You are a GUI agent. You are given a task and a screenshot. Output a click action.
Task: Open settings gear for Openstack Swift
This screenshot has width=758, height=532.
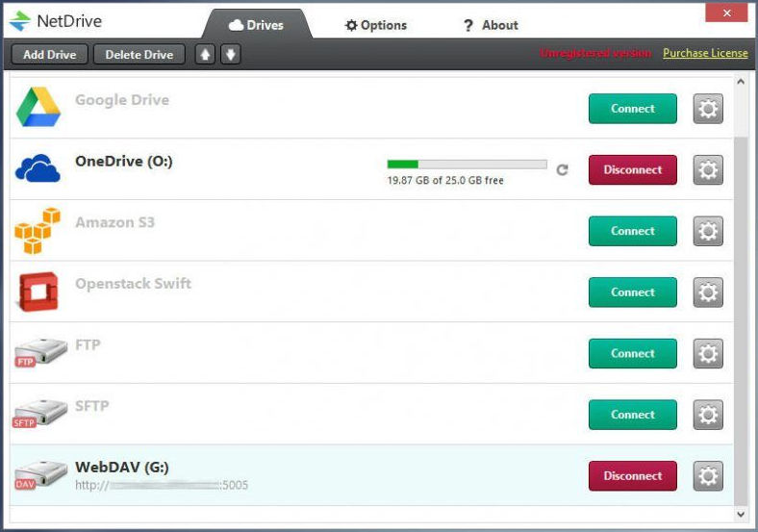coord(708,292)
